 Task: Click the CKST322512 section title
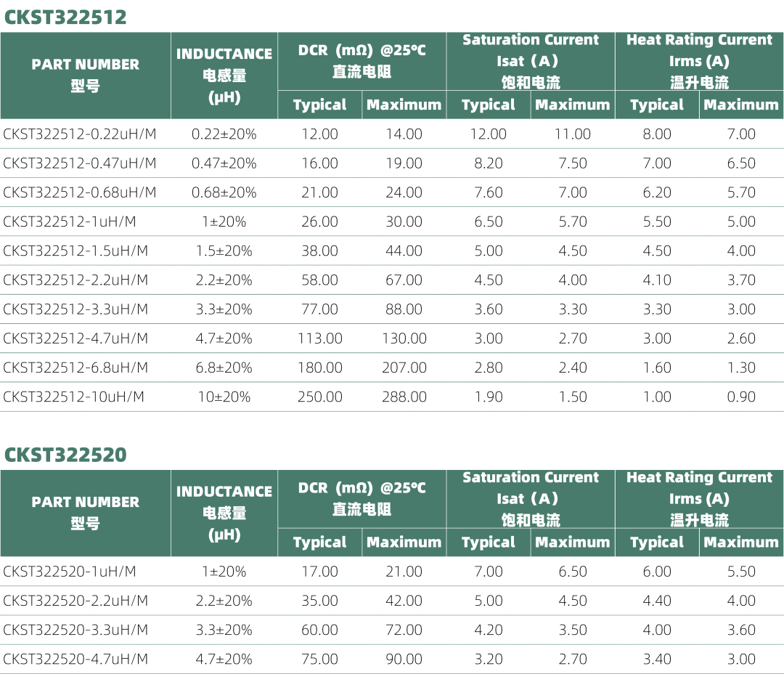click(65, 17)
